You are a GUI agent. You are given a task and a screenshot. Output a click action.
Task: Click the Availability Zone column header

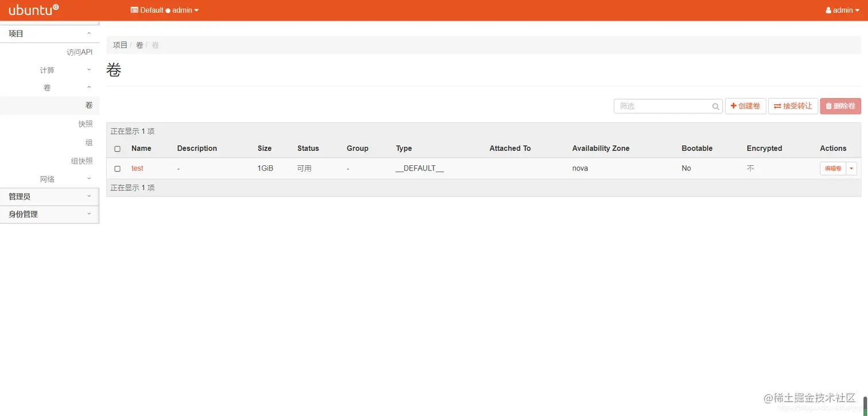[x=600, y=148]
